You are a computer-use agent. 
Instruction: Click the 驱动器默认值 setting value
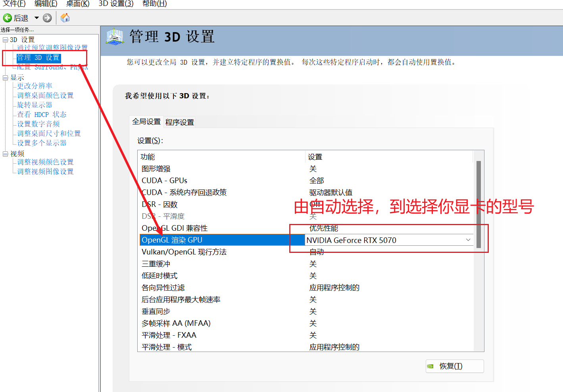tap(330, 193)
